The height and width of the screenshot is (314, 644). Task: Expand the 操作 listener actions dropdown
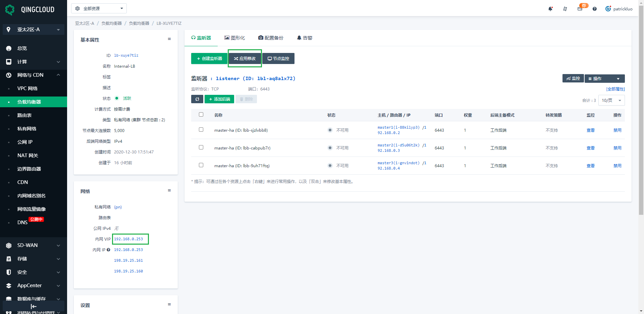[604, 78]
